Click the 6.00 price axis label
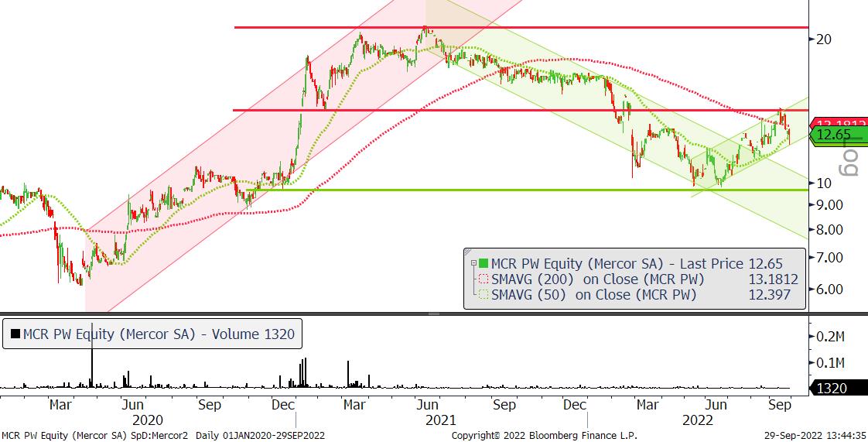The height and width of the screenshot is (442, 868). 829,290
